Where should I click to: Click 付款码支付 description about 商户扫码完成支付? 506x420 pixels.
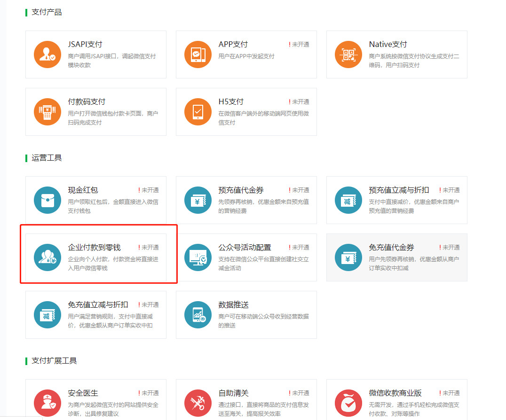click(x=113, y=118)
